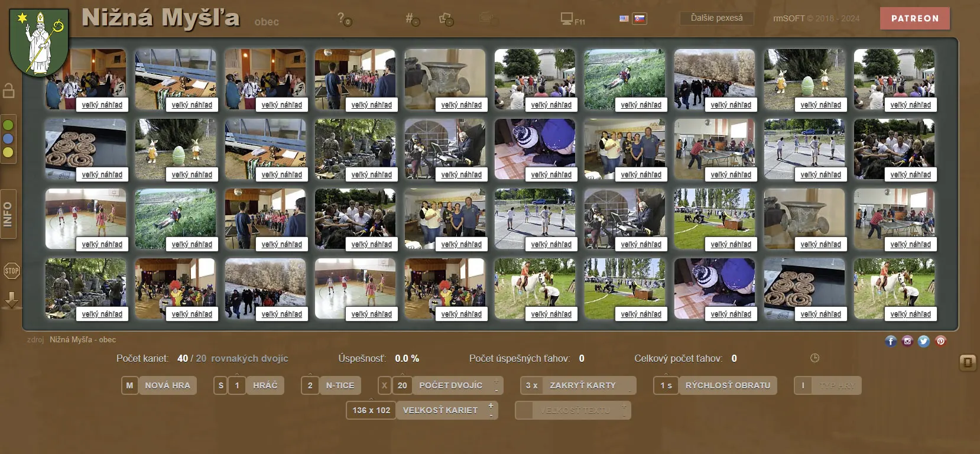The image size is (980, 454).
Task: Switch language with the Slovak flag
Action: (640, 19)
